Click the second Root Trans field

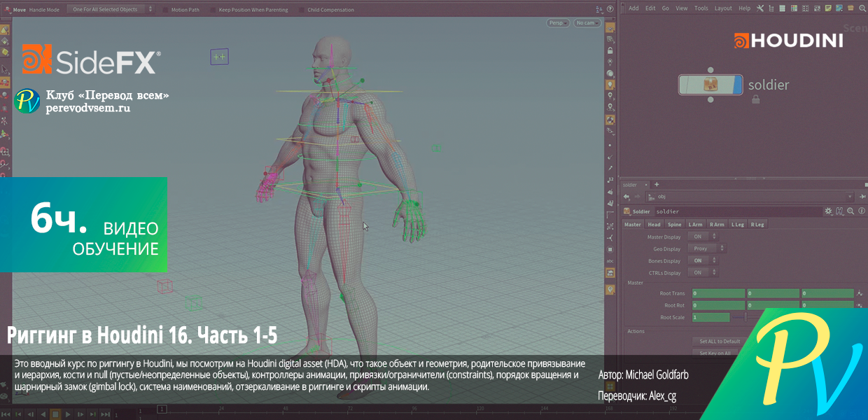773,293
